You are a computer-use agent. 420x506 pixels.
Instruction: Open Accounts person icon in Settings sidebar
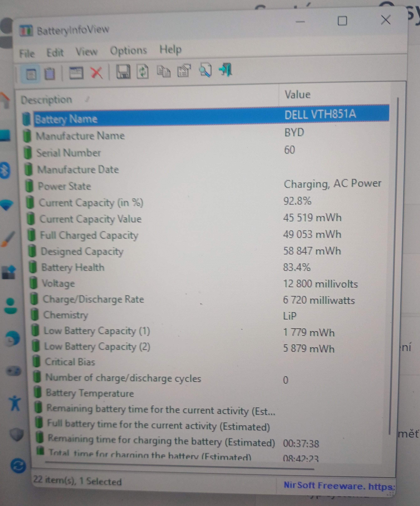[x=11, y=306]
